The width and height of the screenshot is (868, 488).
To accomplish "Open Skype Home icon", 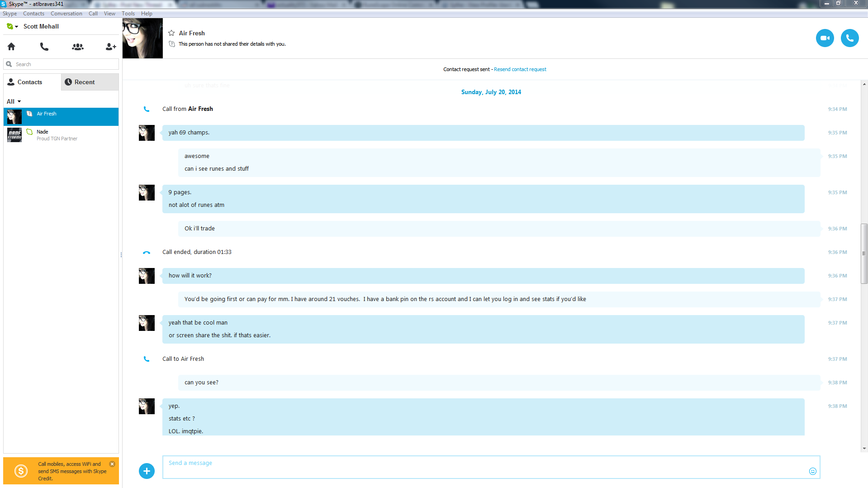I will 11,47.
